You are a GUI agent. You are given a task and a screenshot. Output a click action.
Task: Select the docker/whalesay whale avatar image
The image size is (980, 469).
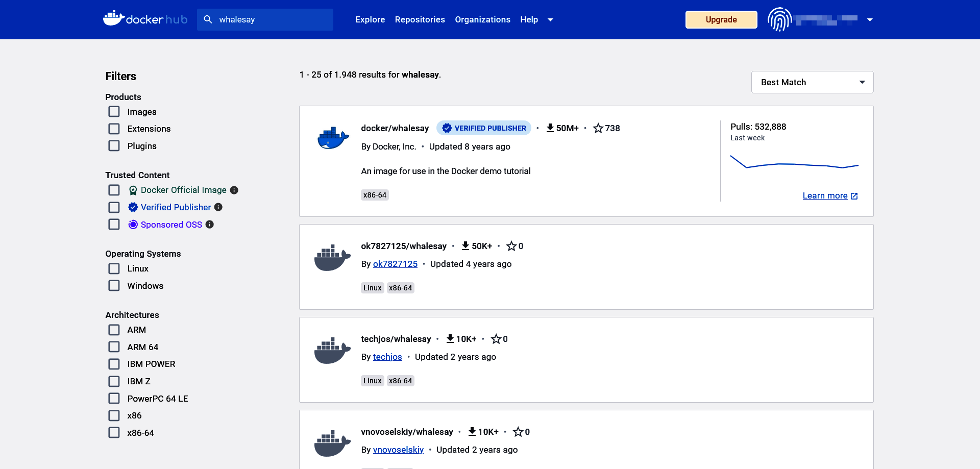point(332,138)
